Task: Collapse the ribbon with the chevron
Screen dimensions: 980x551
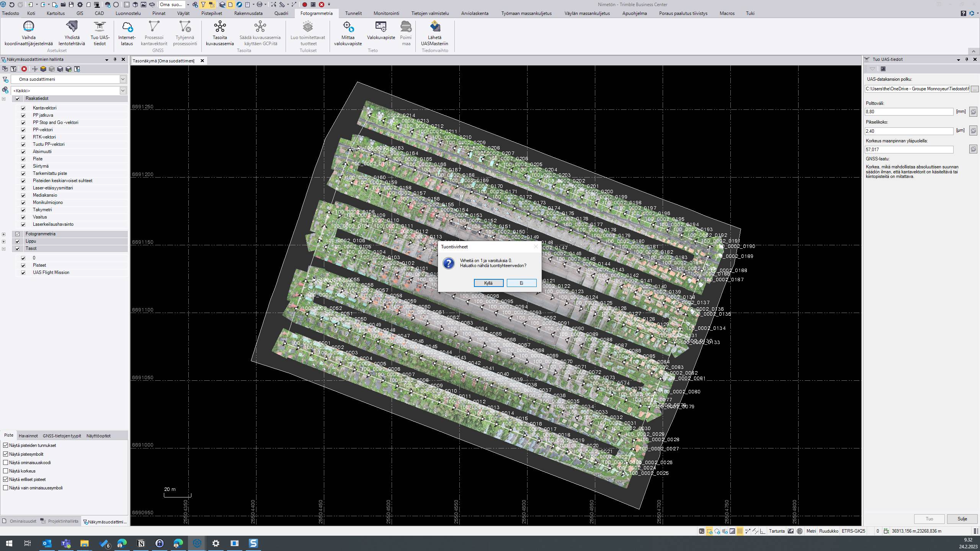Action: click(x=973, y=51)
